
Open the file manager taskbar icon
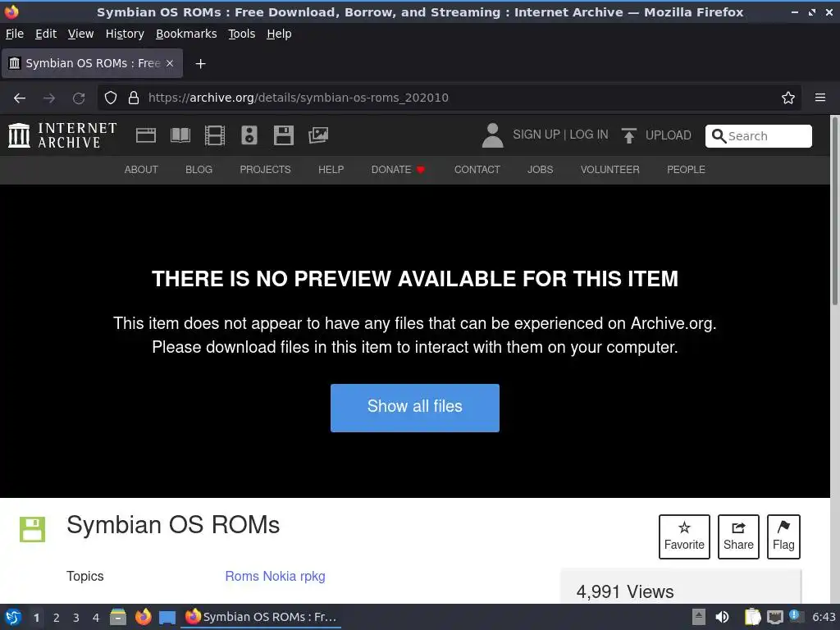click(118, 617)
